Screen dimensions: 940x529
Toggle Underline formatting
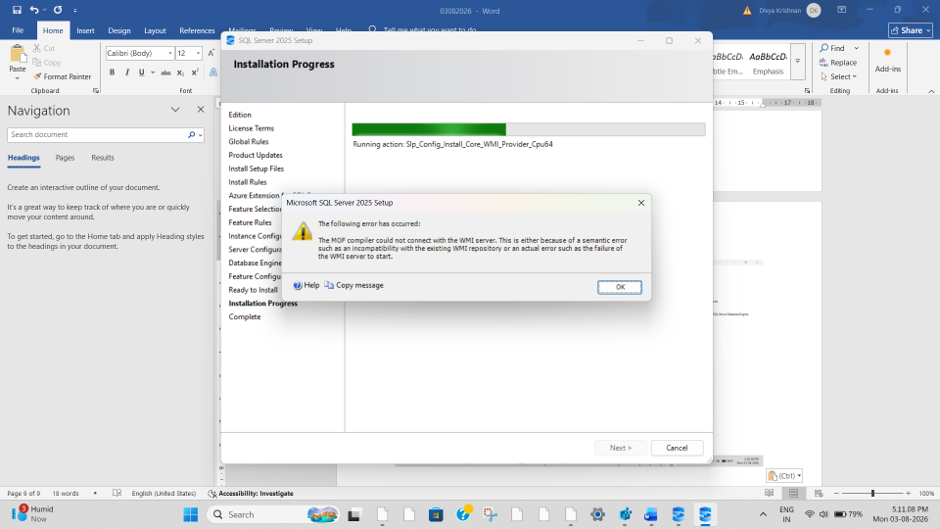[x=141, y=73]
